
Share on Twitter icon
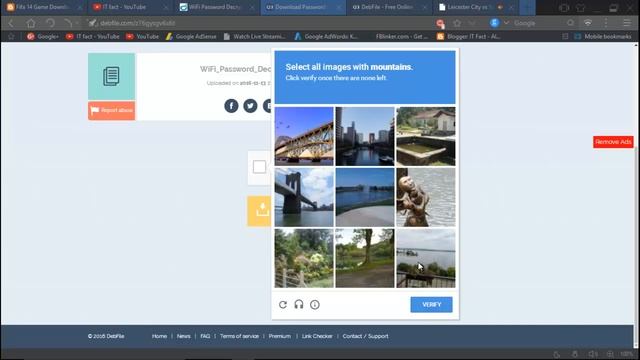250,106
